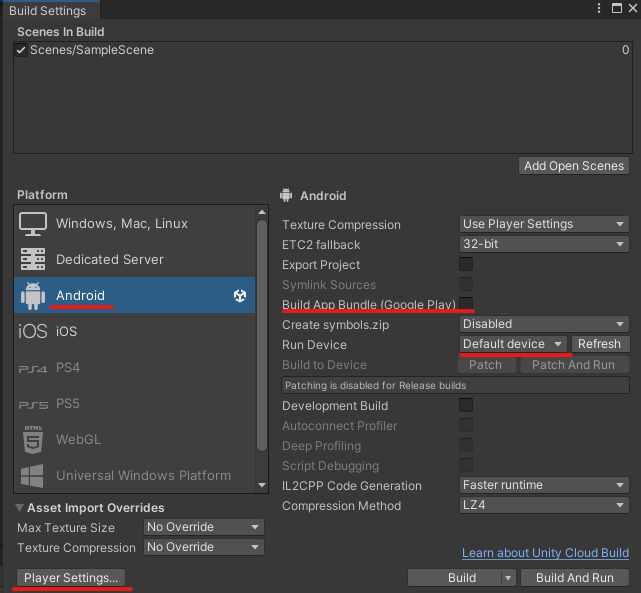Select the WebGL platform row
This screenshot has width=641, height=593.
point(135,439)
